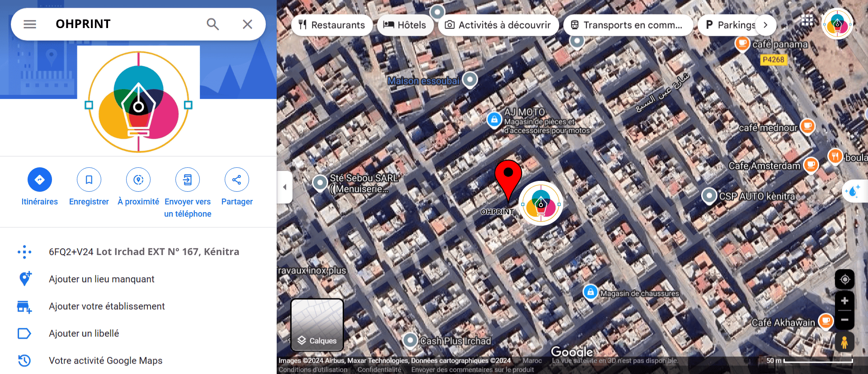Activate Street View pegman
This screenshot has width=868, height=374.
pos(844,343)
